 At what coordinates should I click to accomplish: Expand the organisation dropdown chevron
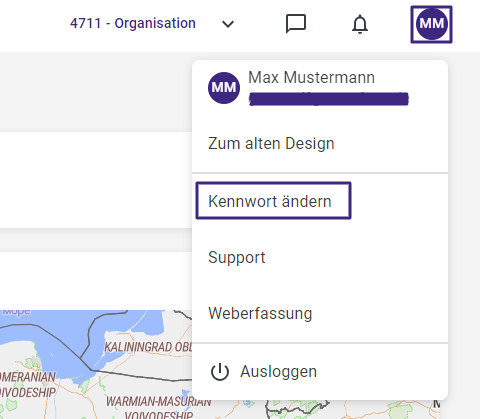click(x=228, y=24)
